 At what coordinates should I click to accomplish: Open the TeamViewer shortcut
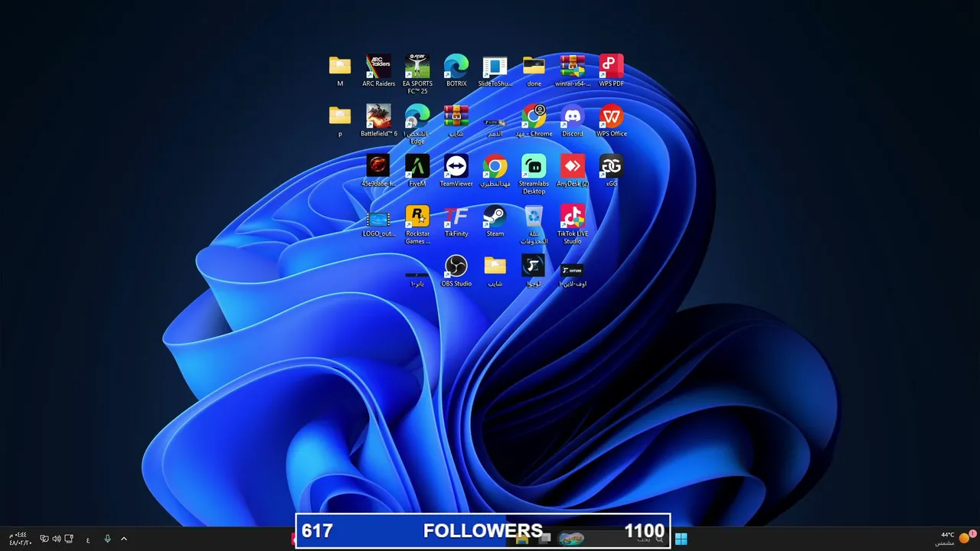456,171
